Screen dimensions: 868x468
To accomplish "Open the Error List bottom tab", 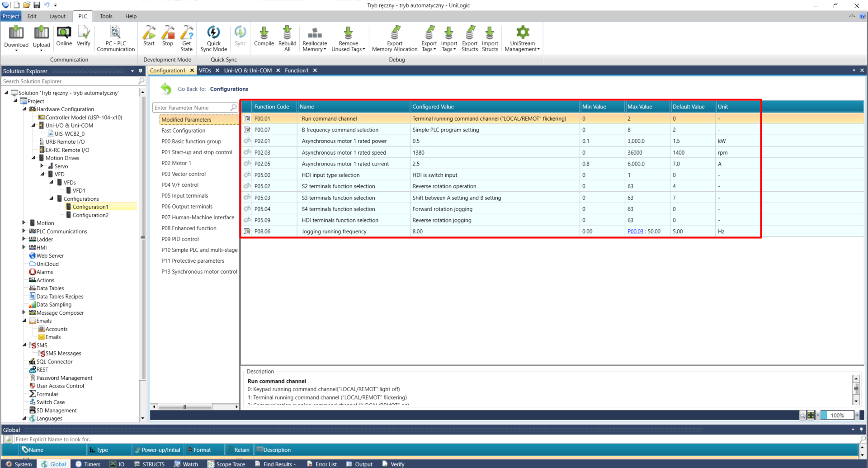I will [321, 464].
